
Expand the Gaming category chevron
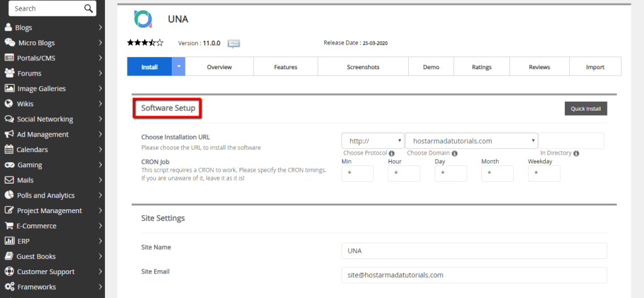click(x=100, y=165)
